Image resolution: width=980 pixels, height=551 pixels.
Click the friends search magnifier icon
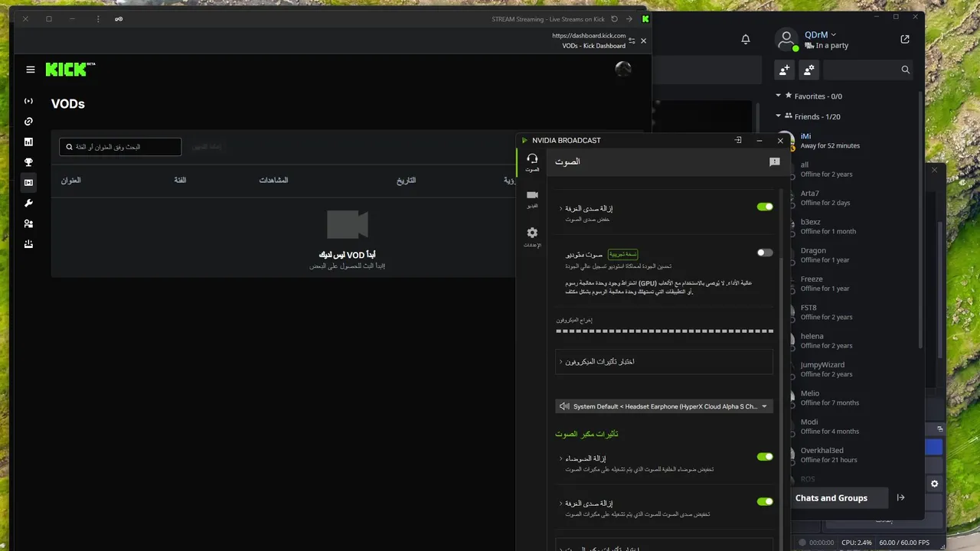click(x=906, y=70)
